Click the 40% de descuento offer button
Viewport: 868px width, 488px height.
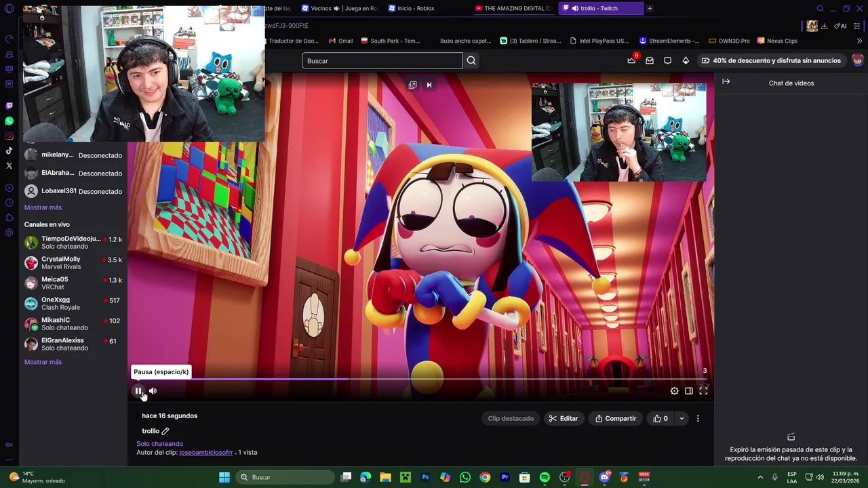point(771,60)
